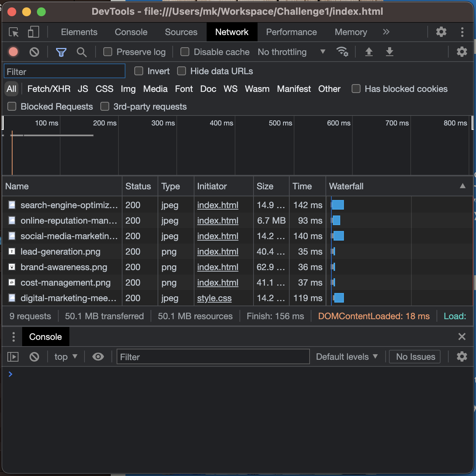Open network search with magnifier icon
Viewport: 476px width, 476px height.
point(82,52)
